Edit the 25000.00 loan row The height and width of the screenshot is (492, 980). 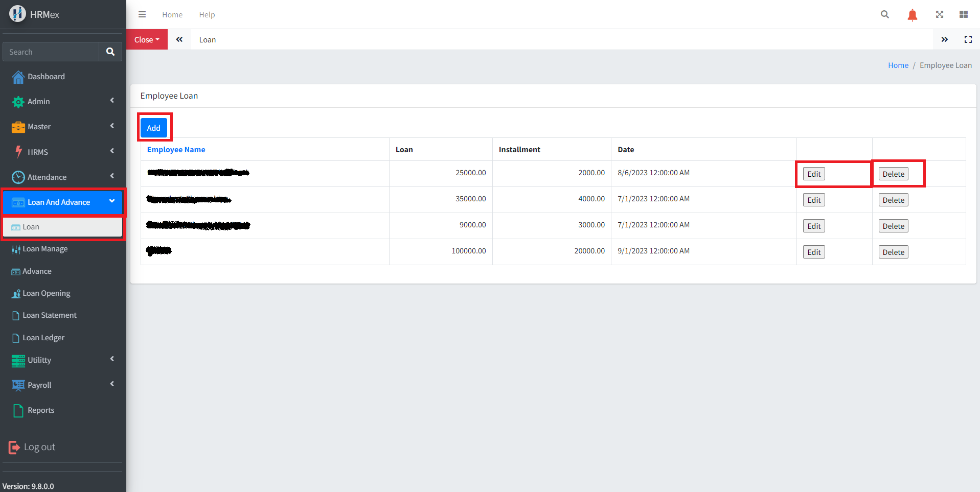pos(813,174)
